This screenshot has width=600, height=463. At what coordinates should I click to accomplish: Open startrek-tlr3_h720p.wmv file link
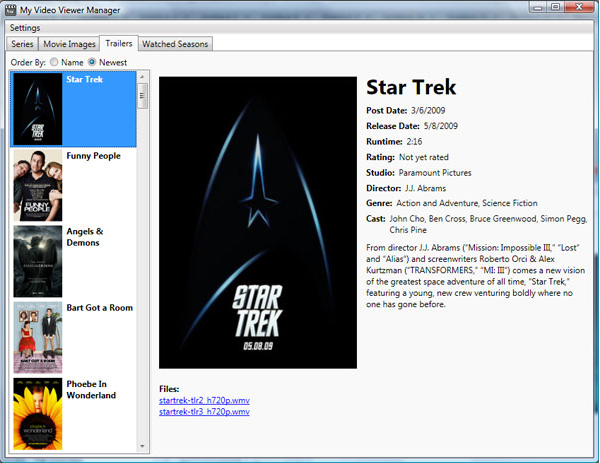204,412
